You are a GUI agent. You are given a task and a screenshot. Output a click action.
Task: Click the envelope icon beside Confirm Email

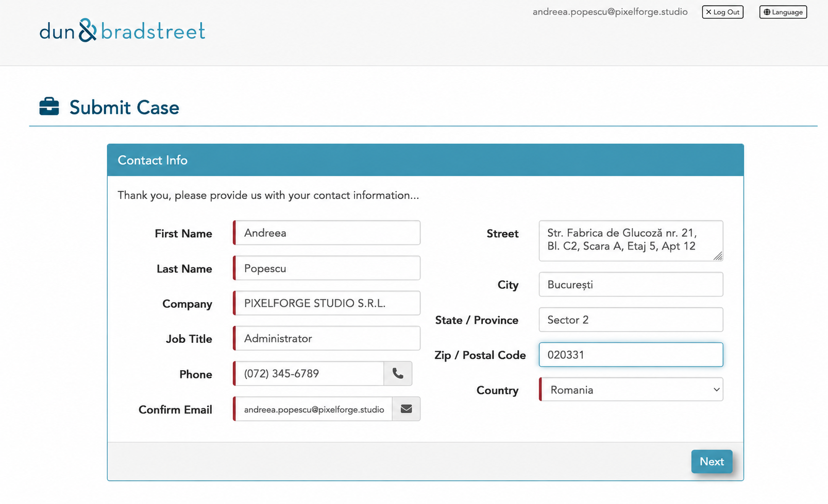406,409
